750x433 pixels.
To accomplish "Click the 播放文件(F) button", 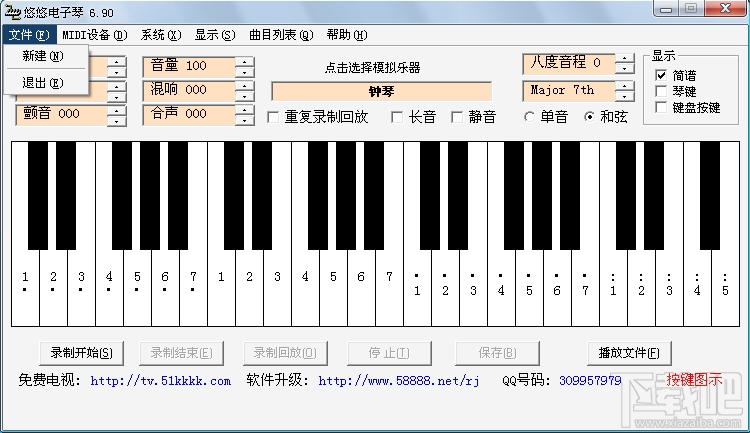I will (x=629, y=353).
